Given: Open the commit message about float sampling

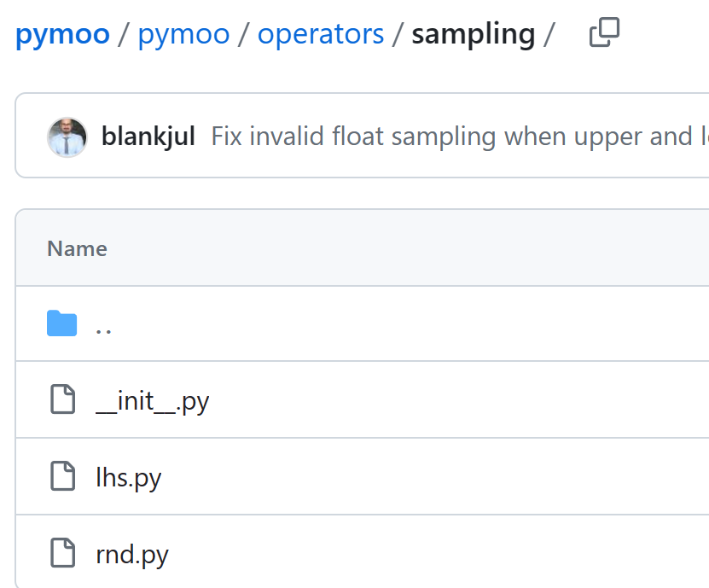Looking at the screenshot, I should coord(384,137).
